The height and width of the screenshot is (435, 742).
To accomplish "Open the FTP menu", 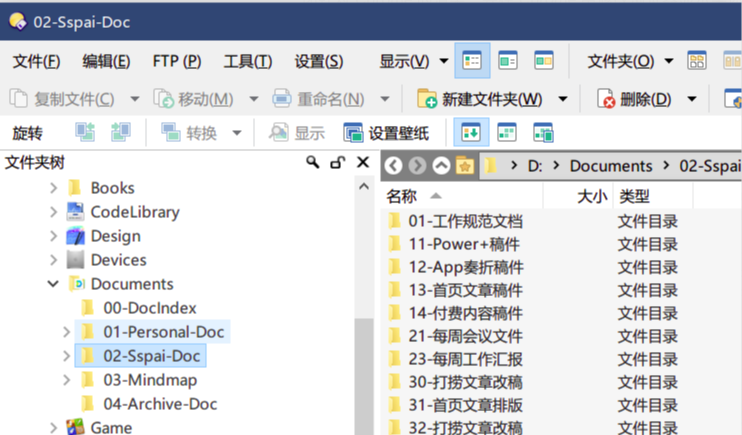I will 176,61.
